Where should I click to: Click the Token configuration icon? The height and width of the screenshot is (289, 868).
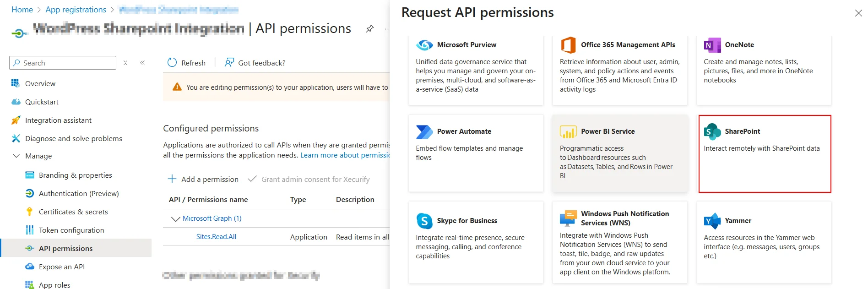pyautogui.click(x=30, y=230)
